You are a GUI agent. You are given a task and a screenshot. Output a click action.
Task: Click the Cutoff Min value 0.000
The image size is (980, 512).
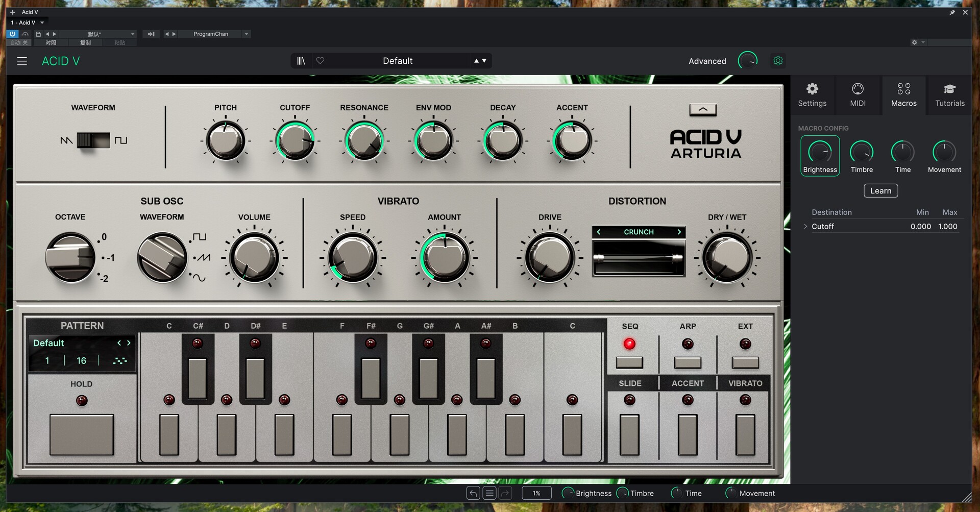coord(920,226)
